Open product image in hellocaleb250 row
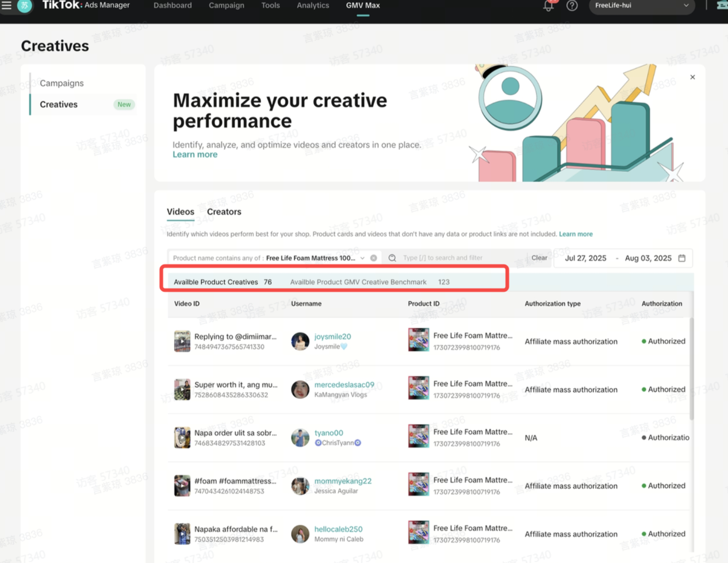The width and height of the screenshot is (728, 563). (x=418, y=532)
